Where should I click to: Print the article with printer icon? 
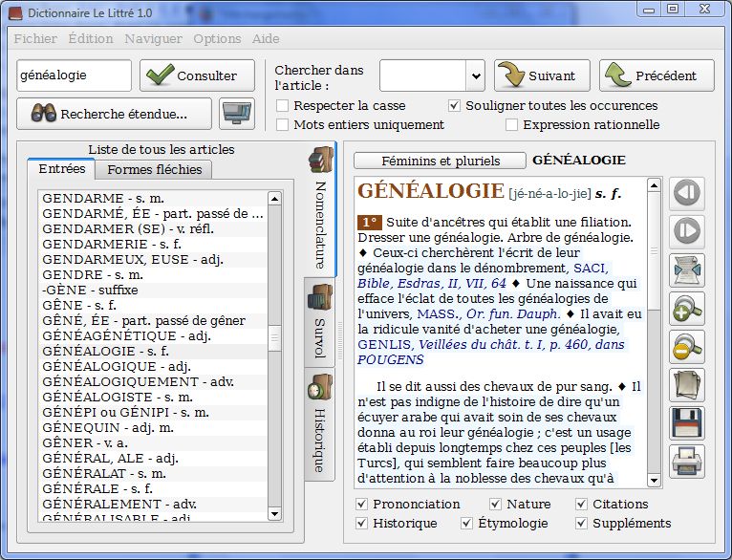coord(687,462)
